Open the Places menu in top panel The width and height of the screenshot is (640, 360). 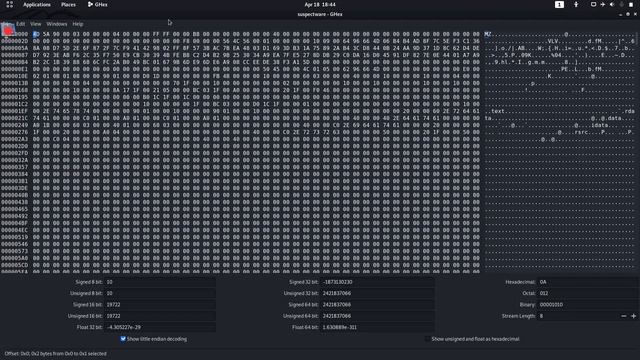[x=68, y=4]
